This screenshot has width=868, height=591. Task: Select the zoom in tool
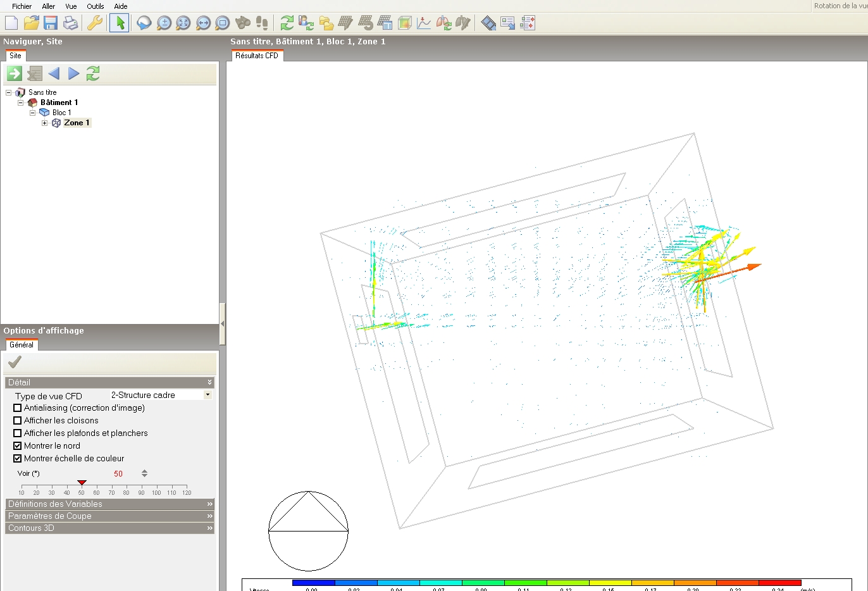[x=164, y=23]
